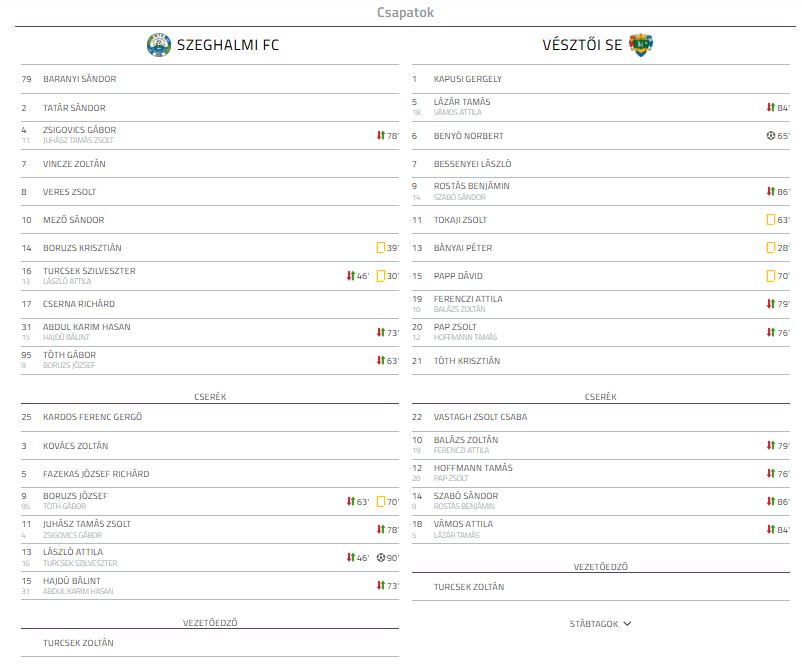Click yellow card icon for Boruzs Krisztián
Screen dimensions: 802x664
pyautogui.click(x=381, y=248)
